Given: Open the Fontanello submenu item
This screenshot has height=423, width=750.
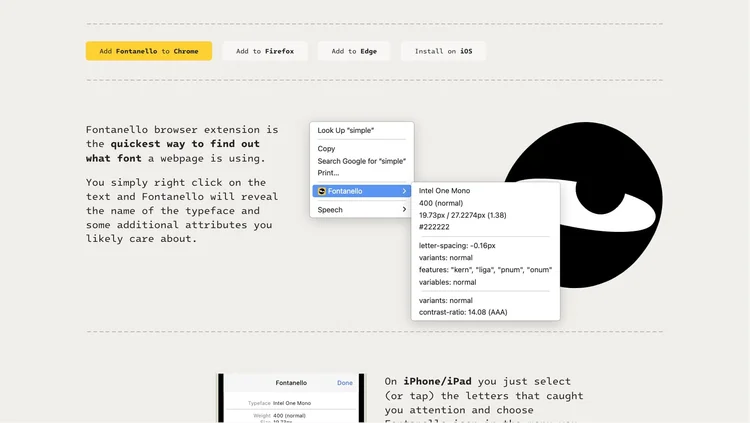Looking at the screenshot, I should (362, 191).
